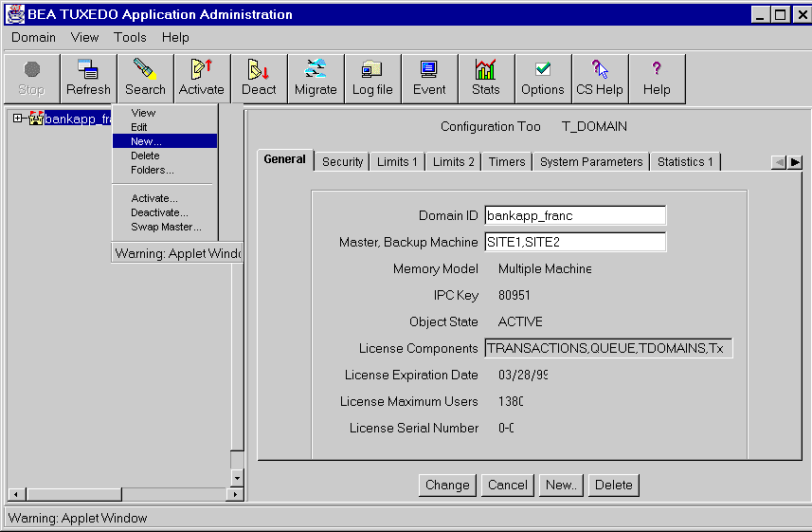Choose Activate... in the context menu

[x=165, y=198]
